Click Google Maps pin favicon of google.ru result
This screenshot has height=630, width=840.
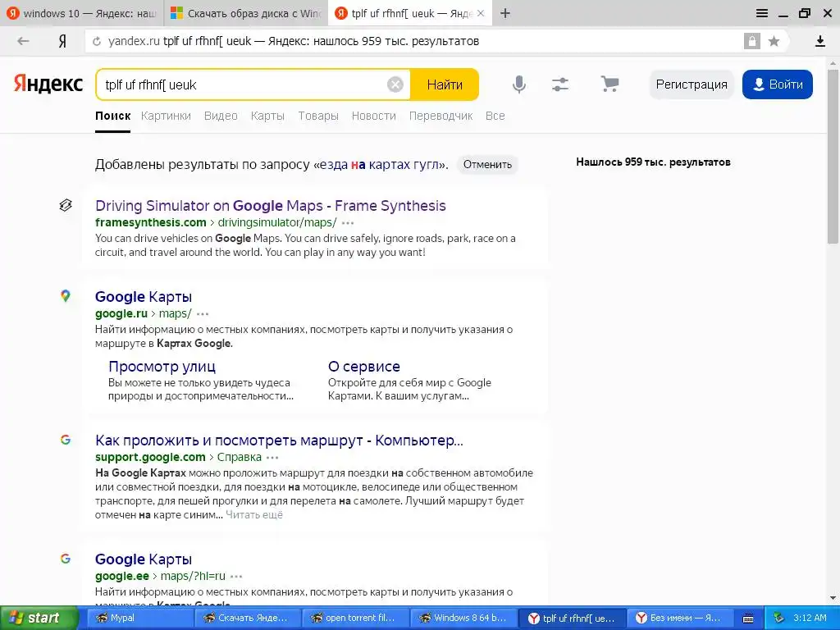coord(66,295)
